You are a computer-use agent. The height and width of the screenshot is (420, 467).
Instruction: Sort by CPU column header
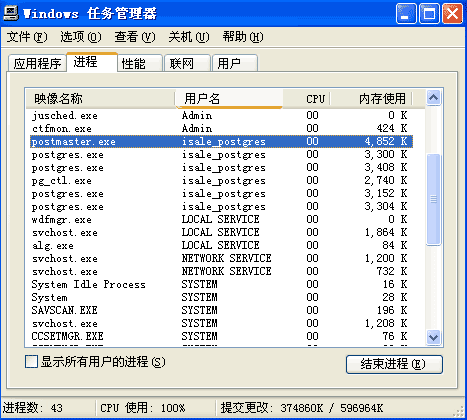(x=307, y=99)
